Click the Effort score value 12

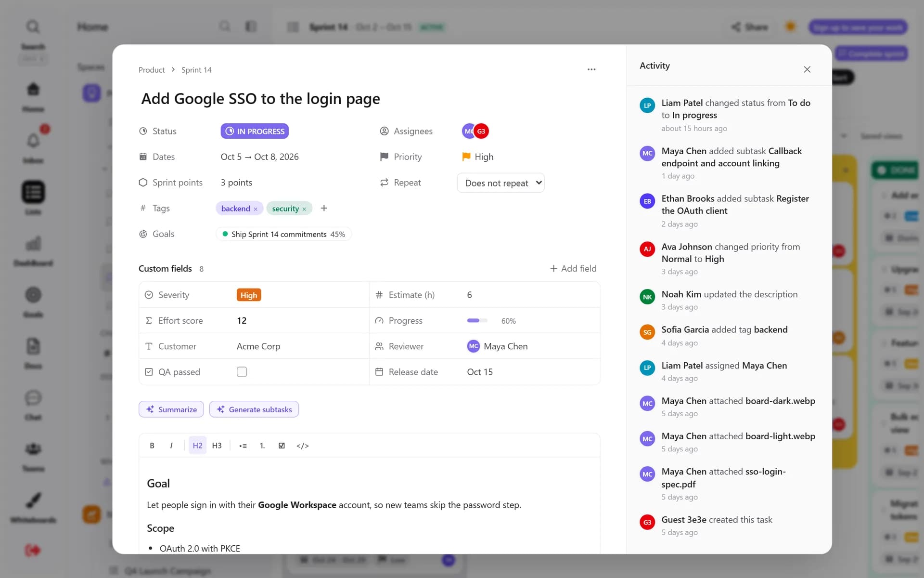click(242, 320)
